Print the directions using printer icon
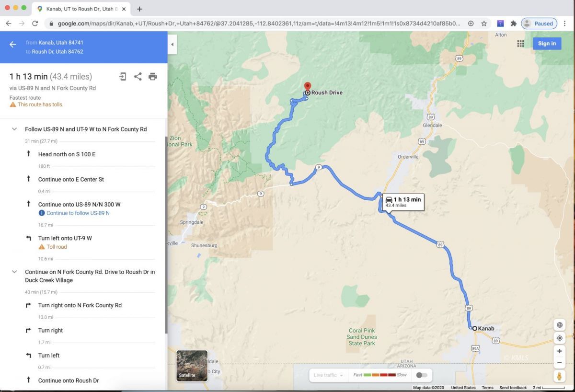 tap(152, 77)
